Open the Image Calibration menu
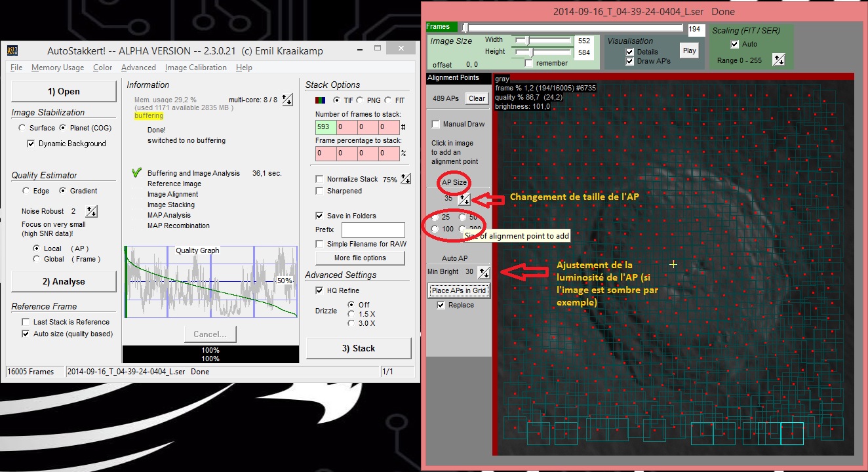Screen dimensions: 868x472 pos(196,68)
